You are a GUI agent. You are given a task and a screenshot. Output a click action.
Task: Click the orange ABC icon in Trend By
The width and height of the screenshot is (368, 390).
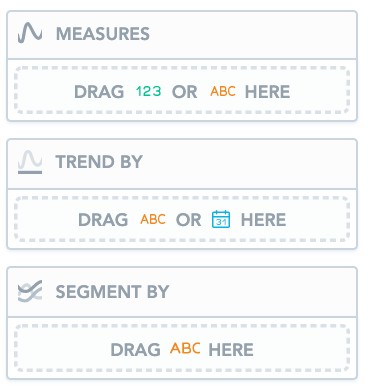[x=153, y=219]
